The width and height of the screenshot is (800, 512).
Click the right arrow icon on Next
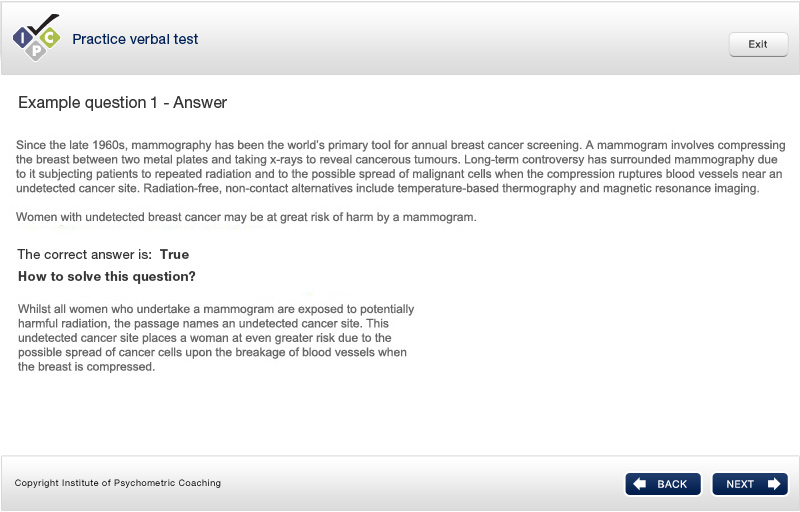tap(773, 484)
